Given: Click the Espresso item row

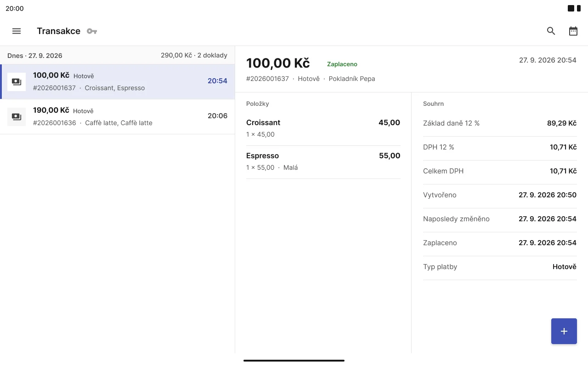Looking at the screenshot, I should [323, 162].
